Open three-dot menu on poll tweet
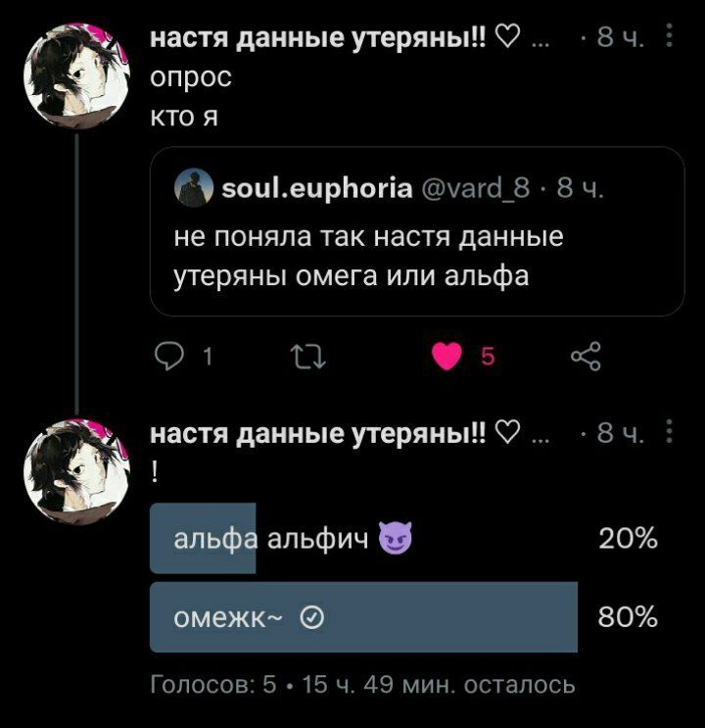 click(x=669, y=431)
